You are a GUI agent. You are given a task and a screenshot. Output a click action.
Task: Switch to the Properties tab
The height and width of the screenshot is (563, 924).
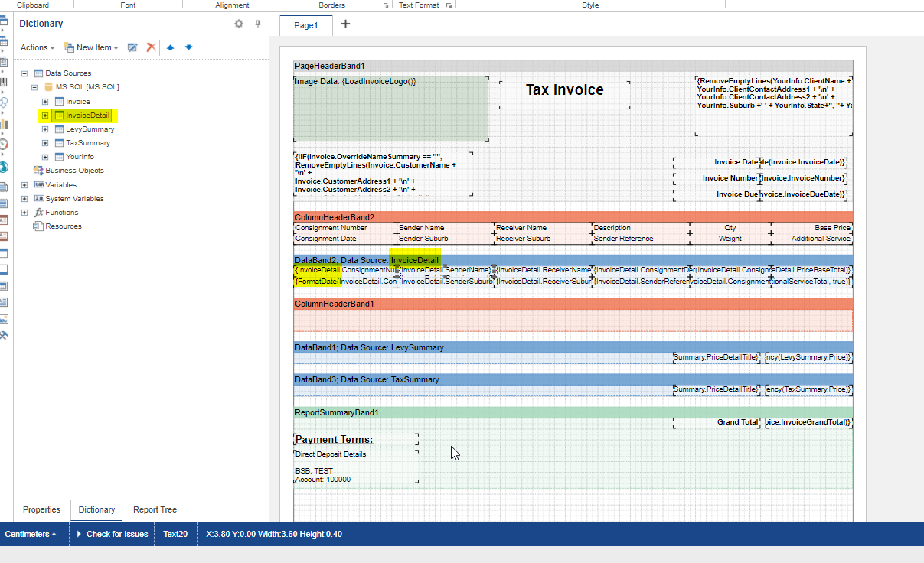41,510
